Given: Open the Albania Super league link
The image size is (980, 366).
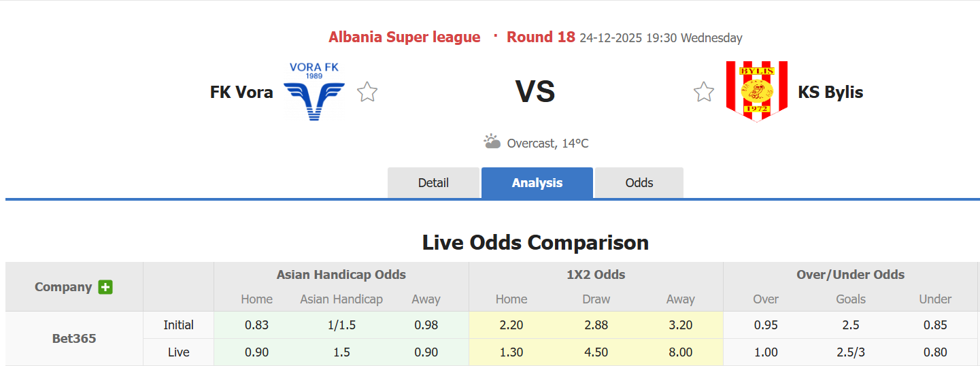Looking at the screenshot, I should (x=404, y=37).
